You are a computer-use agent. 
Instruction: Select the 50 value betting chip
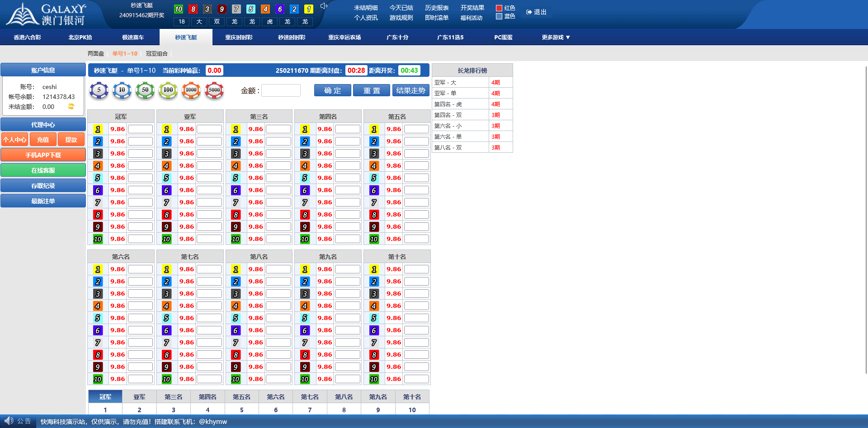click(145, 90)
